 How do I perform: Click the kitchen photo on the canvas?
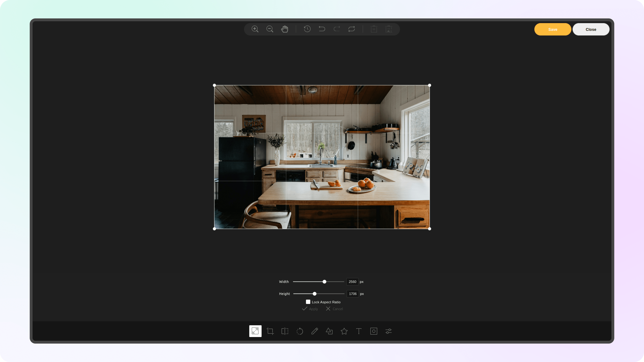point(322,157)
